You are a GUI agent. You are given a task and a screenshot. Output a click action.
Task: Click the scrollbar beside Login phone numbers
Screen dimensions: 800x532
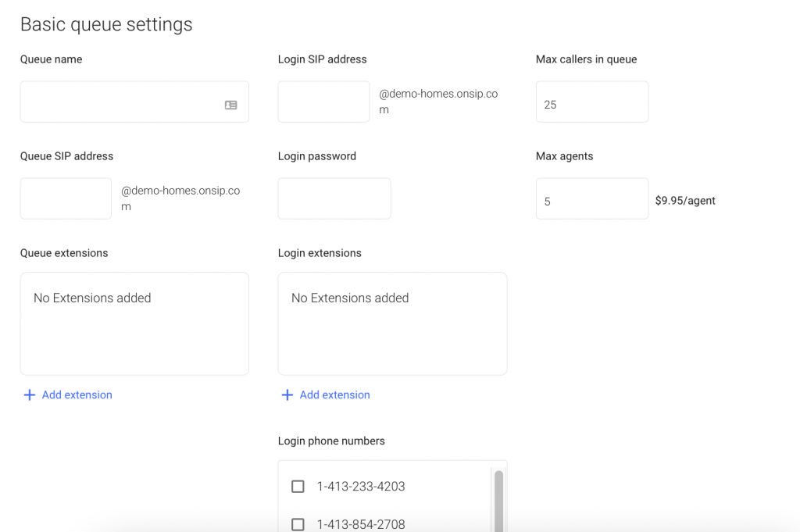coord(499,500)
